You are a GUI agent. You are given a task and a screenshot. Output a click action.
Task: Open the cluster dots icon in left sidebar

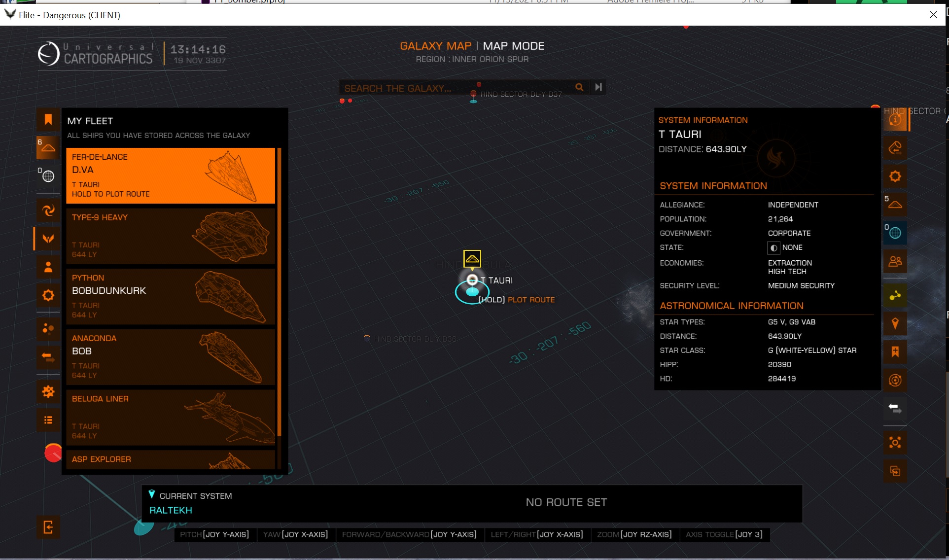pyautogui.click(x=48, y=328)
